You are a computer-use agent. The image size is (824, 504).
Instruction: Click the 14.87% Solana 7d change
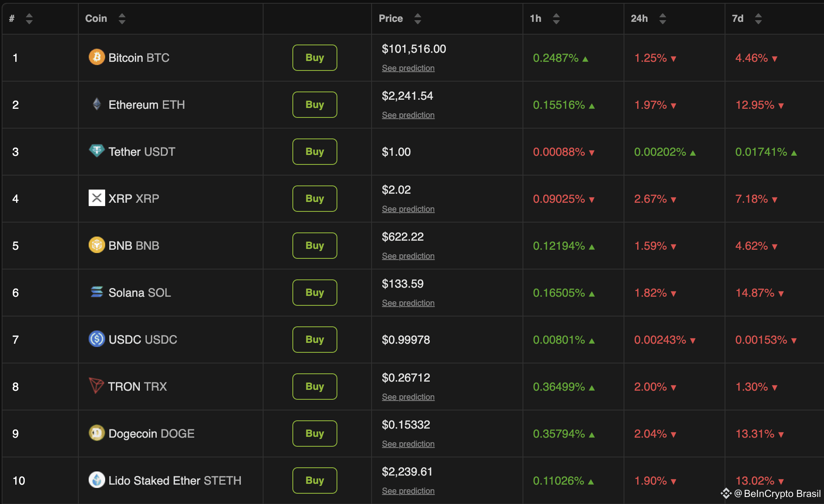click(x=760, y=293)
